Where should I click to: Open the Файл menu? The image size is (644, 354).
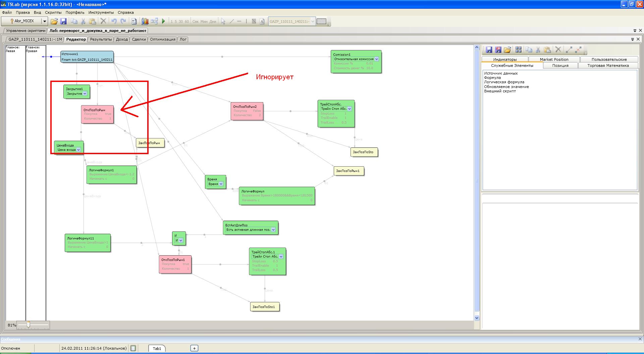[x=7, y=12]
